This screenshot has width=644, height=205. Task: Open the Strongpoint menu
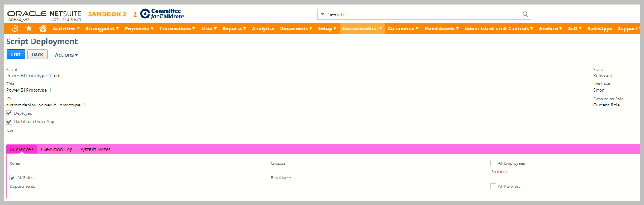(x=103, y=28)
